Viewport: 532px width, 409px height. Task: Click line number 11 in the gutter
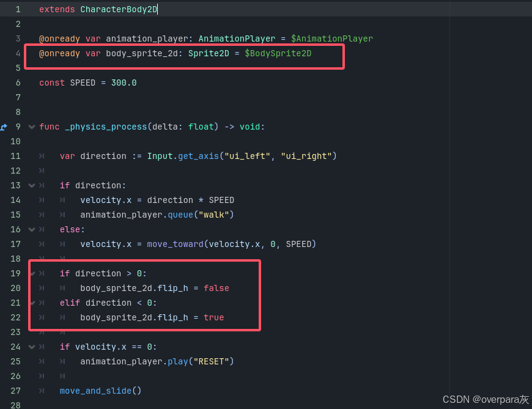(x=15, y=156)
